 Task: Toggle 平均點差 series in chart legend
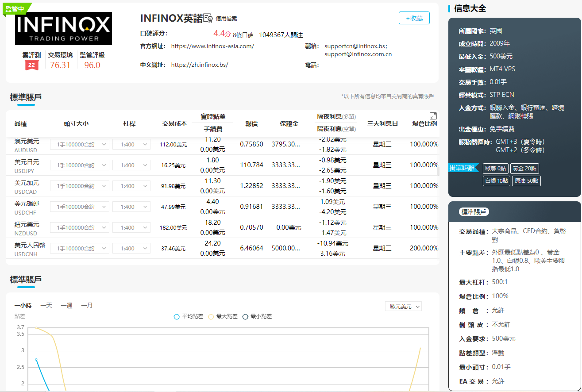coord(189,316)
